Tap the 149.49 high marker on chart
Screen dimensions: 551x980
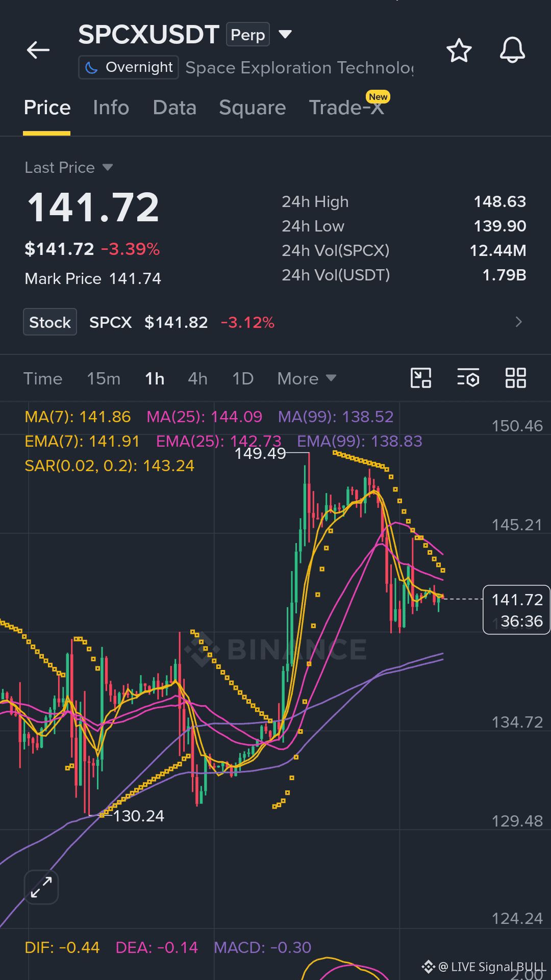(260, 453)
